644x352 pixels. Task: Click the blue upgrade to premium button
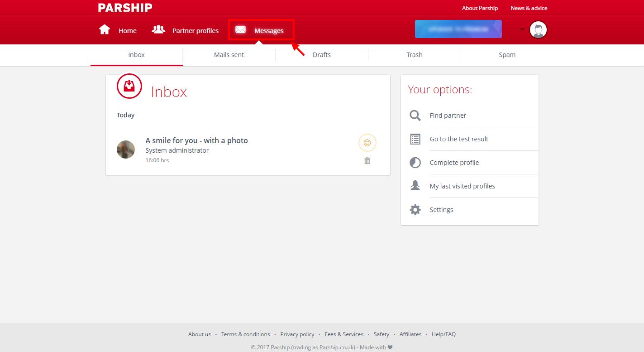point(458,29)
